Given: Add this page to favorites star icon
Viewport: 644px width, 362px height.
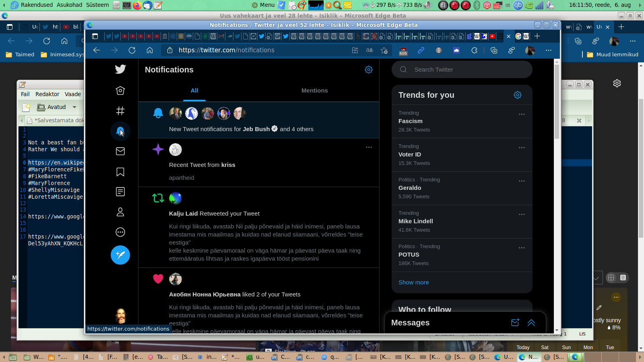Looking at the screenshot, I should tap(384, 50).
